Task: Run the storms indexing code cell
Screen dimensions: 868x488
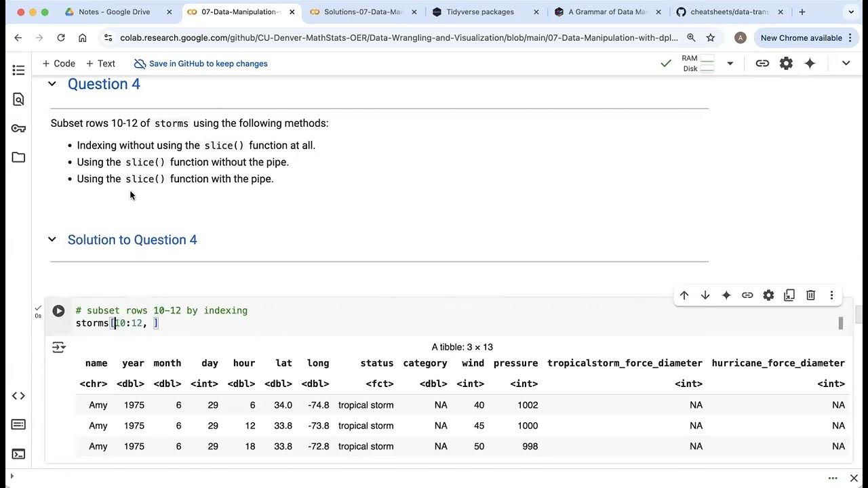Action: (58, 311)
